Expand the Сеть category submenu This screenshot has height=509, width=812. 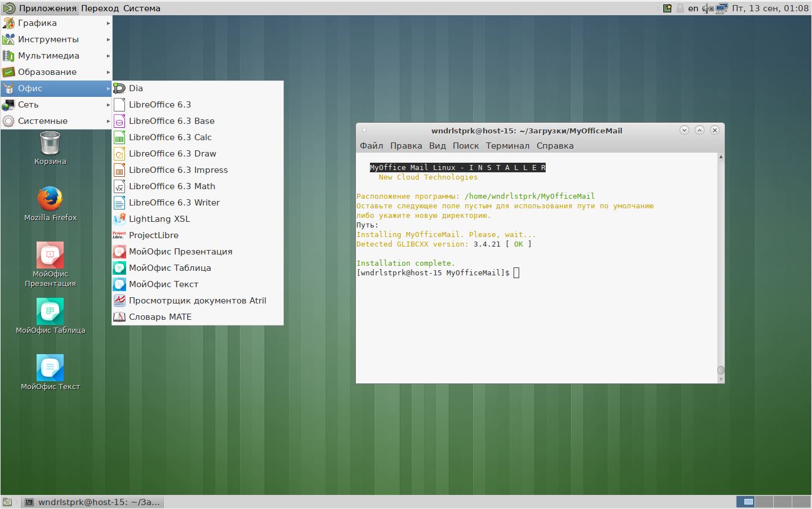point(56,105)
